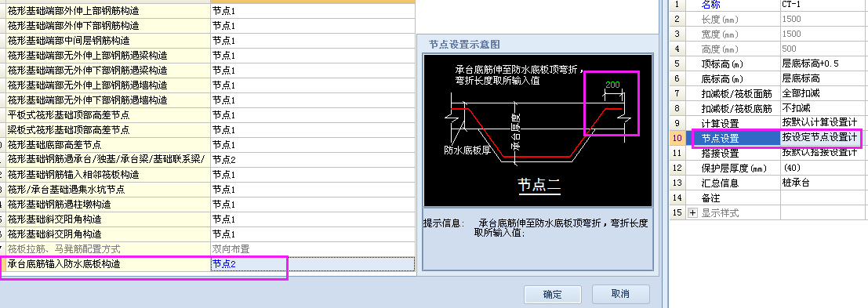Select the 筏形基础端部无外伸上部钢筋遇墙构造 row

pos(208,85)
